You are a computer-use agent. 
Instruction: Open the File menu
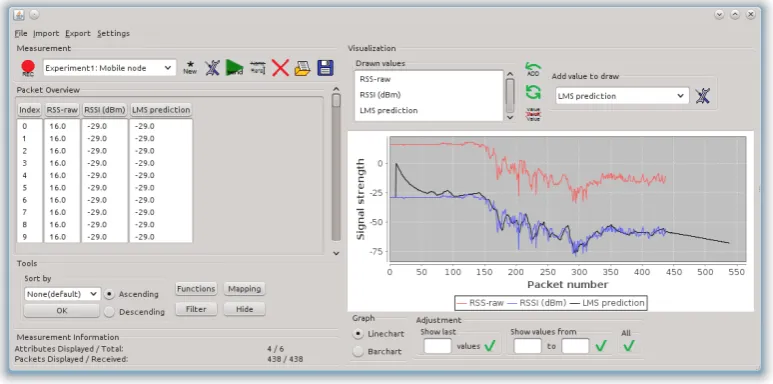pyautogui.click(x=21, y=34)
